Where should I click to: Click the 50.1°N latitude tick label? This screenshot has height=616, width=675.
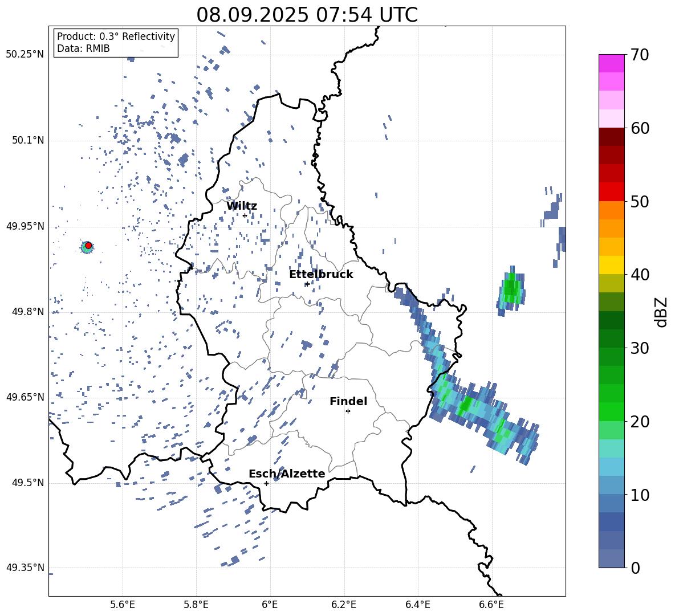[x=27, y=141]
